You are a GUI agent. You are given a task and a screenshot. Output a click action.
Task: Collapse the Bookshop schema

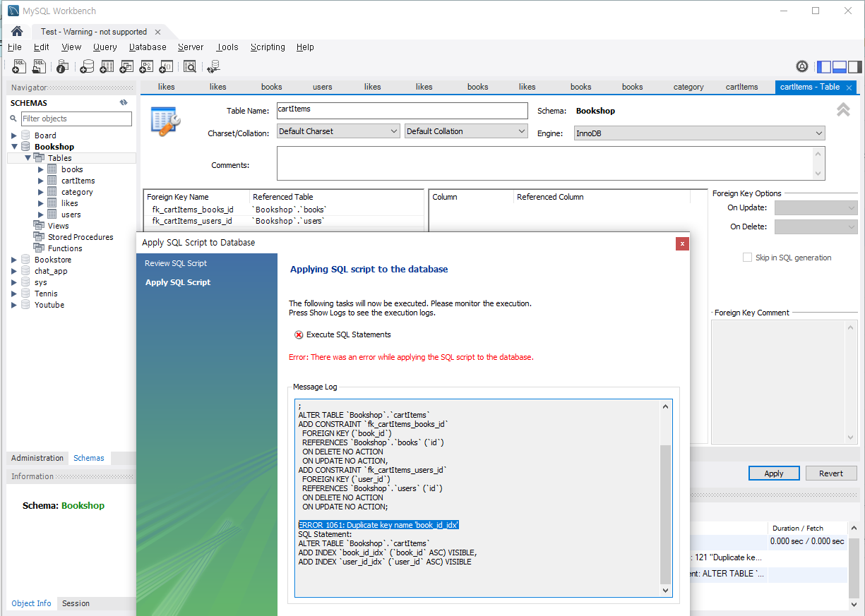tap(14, 147)
